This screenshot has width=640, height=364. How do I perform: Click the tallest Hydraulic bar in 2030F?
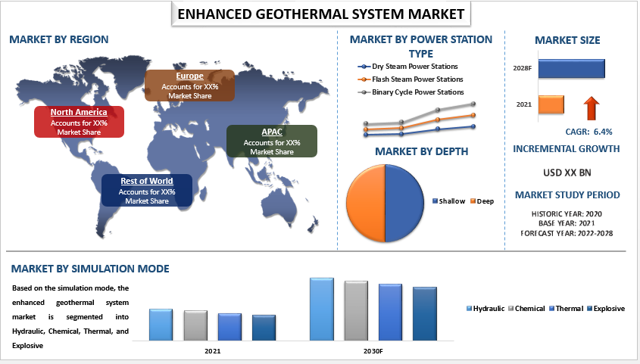(322, 309)
